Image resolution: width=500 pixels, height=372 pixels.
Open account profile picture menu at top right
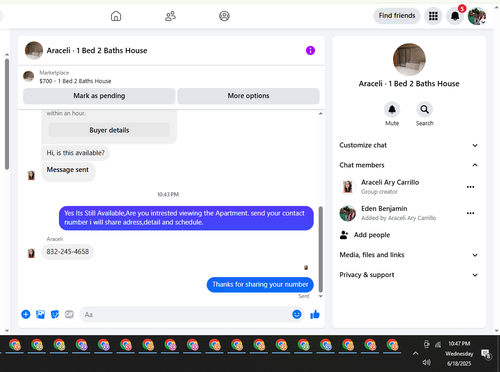(477, 16)
